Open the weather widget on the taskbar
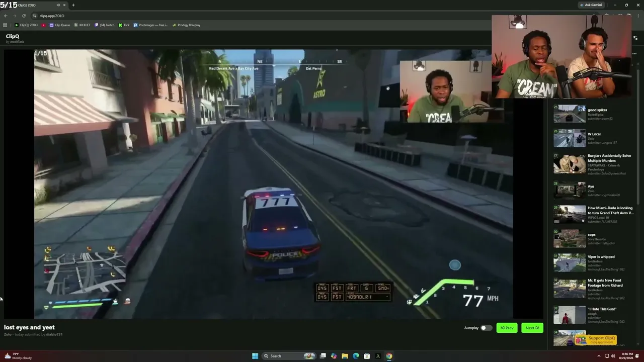The image size is (644, 362). 17,356
